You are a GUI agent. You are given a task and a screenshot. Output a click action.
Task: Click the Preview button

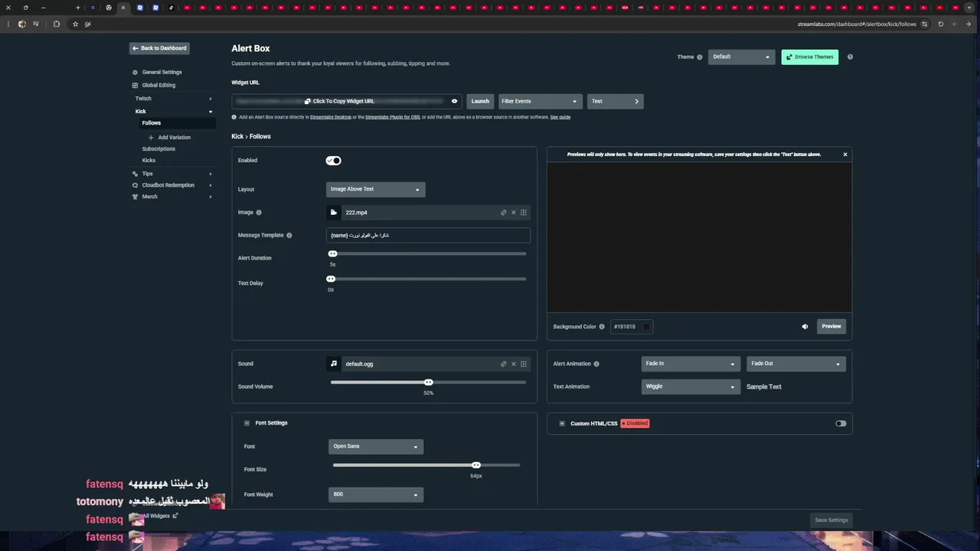point(831,327)
